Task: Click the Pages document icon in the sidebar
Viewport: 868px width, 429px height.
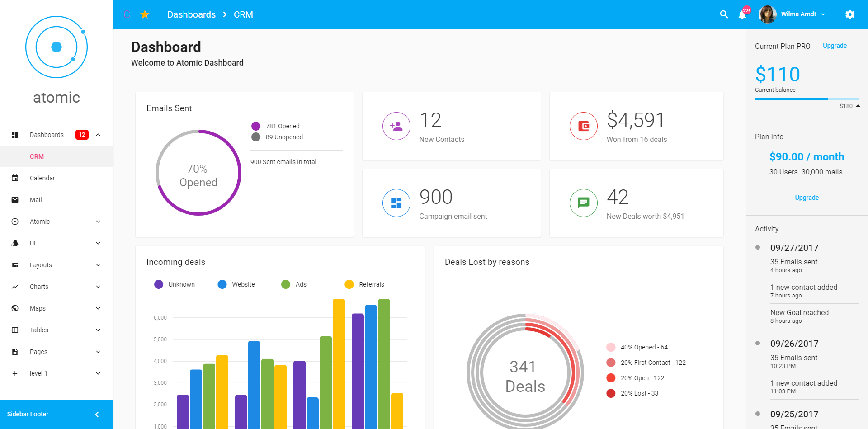Action: (15, 352)
